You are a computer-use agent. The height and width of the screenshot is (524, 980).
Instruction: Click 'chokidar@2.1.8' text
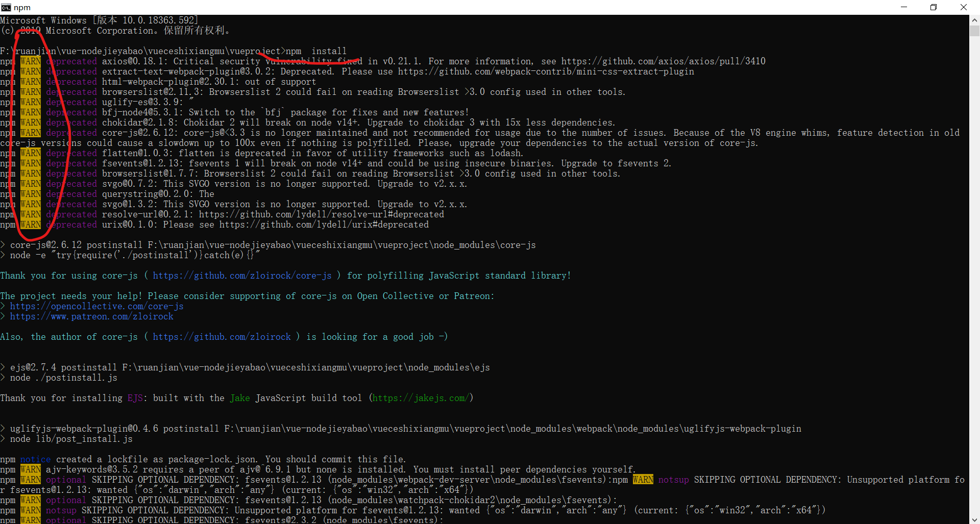(x=138, y=122)
